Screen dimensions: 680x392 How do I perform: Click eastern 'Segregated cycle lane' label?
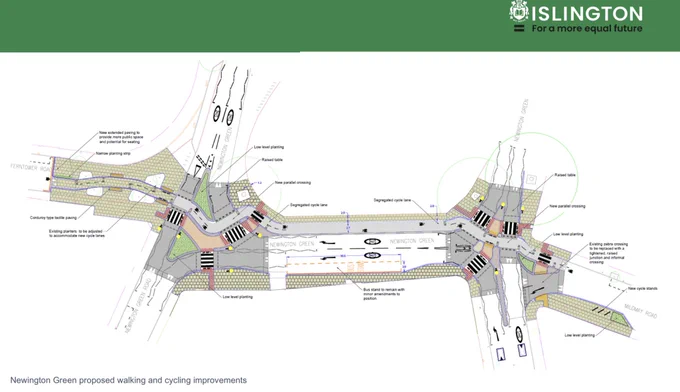392,200
